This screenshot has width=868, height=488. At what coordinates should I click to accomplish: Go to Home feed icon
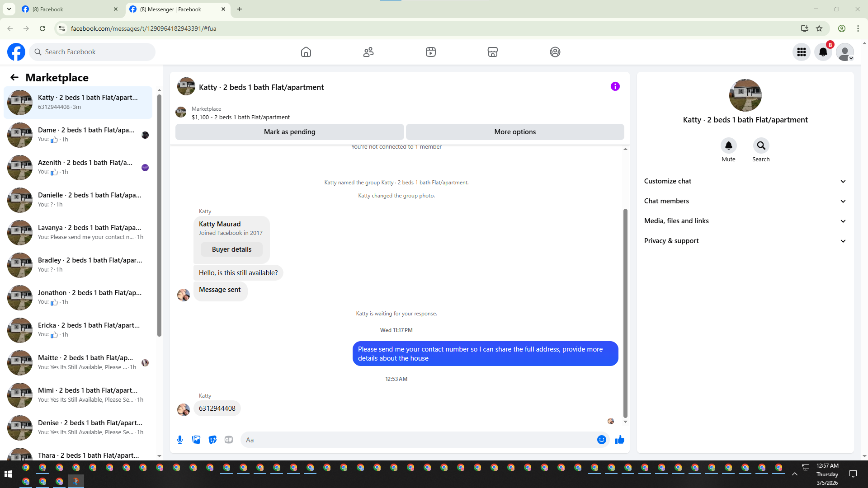(x=306, y=52)
